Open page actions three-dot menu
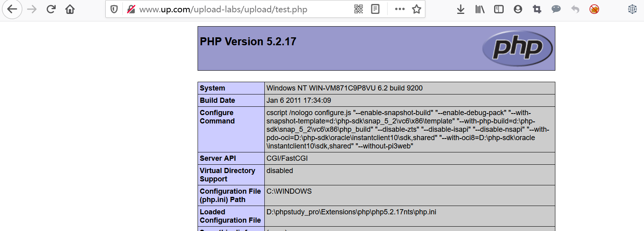 pyautogui.click(x=400, y=9)
